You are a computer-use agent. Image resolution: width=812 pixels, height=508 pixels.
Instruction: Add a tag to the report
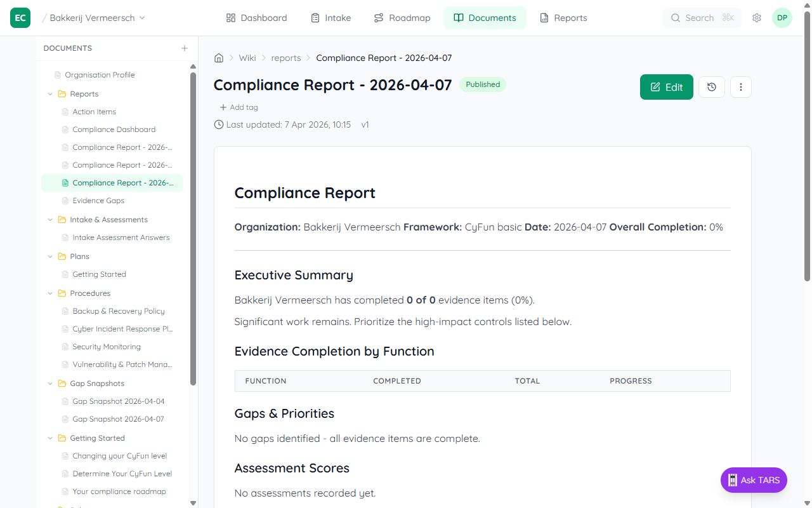[x=239, y=107]
